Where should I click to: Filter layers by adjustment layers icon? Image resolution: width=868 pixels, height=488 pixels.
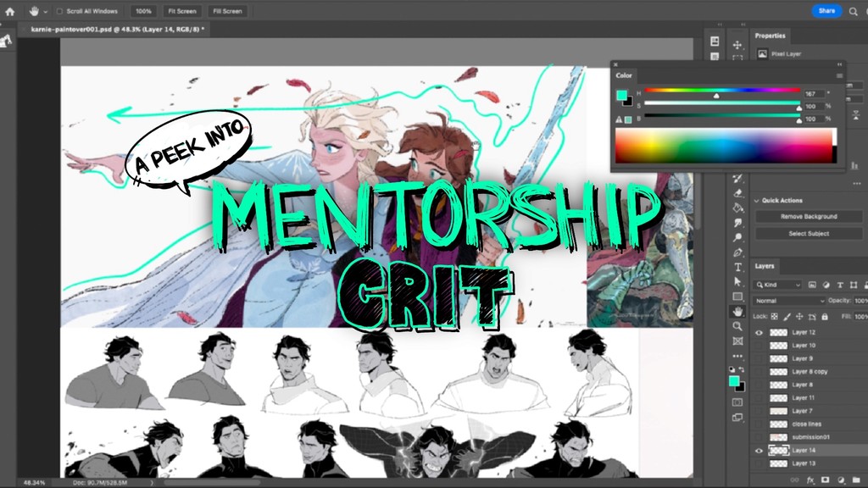(826, 285)
